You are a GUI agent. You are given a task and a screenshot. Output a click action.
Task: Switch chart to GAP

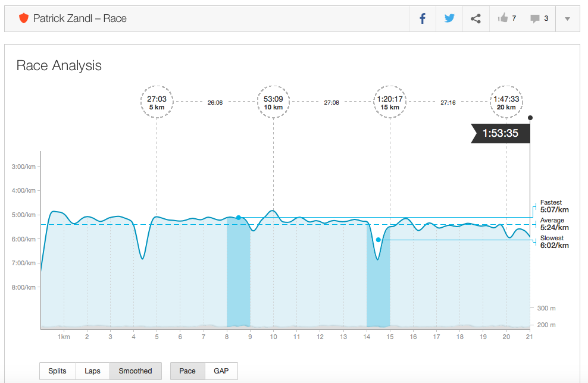pyautogui.click(x=221, y=371)
